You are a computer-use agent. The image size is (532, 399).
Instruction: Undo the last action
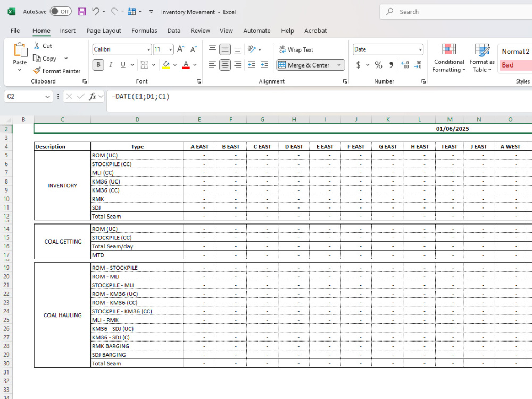(95, 12)
